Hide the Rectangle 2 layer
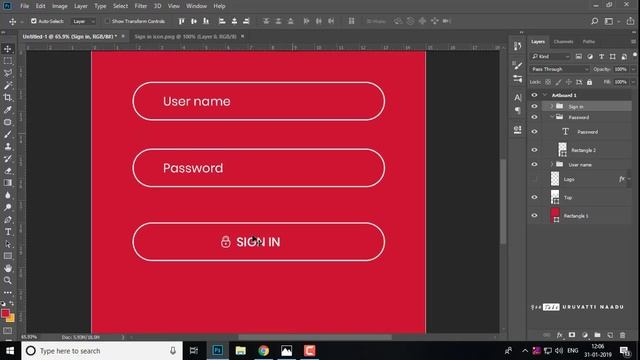This screenshot has width=640, height=360. [534, 150]
